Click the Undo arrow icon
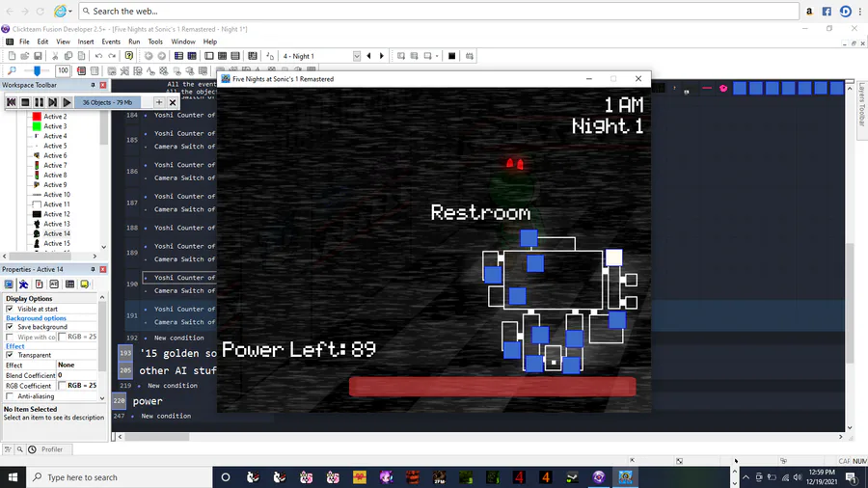This screenshot has width=868, height=488. (98, 56)
